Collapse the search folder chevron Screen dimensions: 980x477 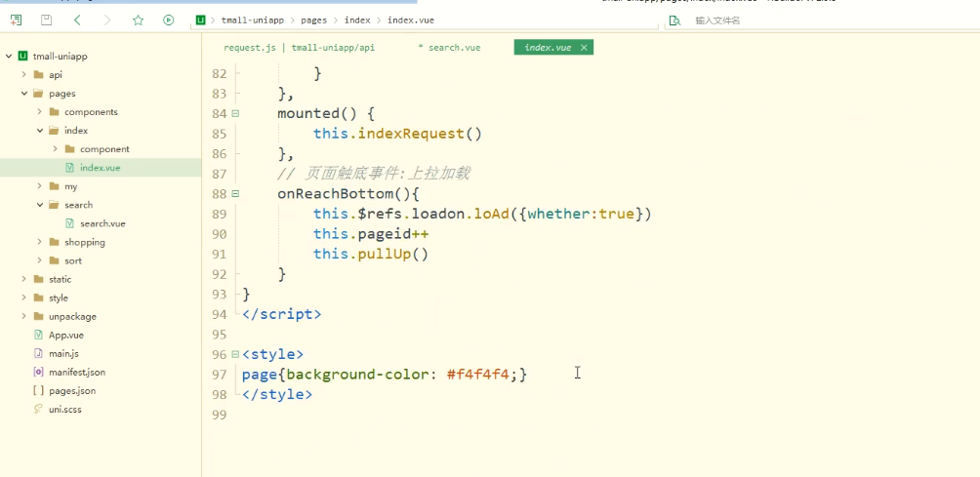[x=39, y=205]
